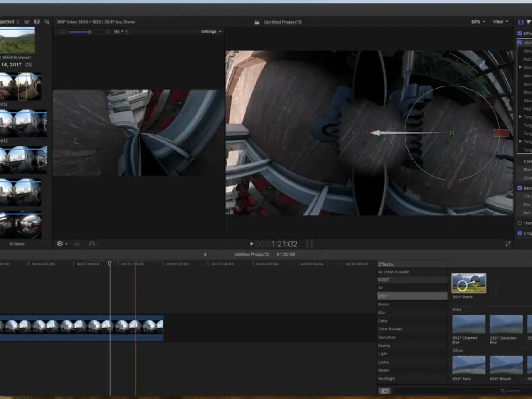Toggle the Effects checkbox in inspector

(520, 33)
